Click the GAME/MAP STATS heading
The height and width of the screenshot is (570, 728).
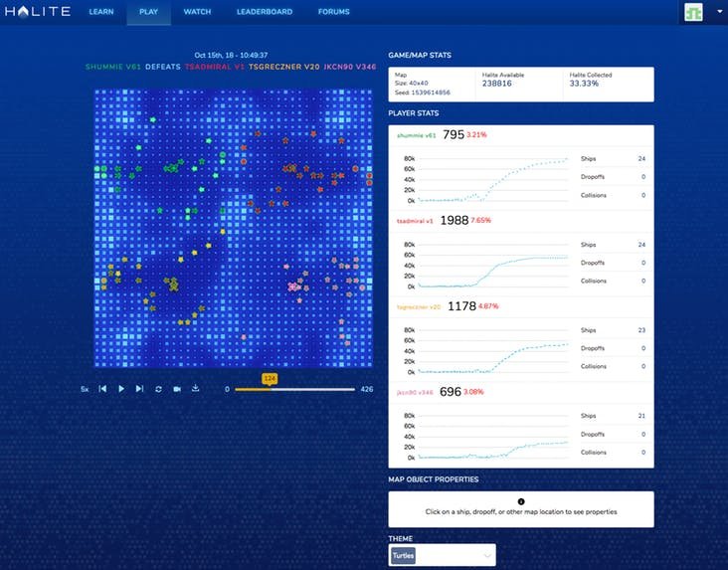tap(420, 55)
